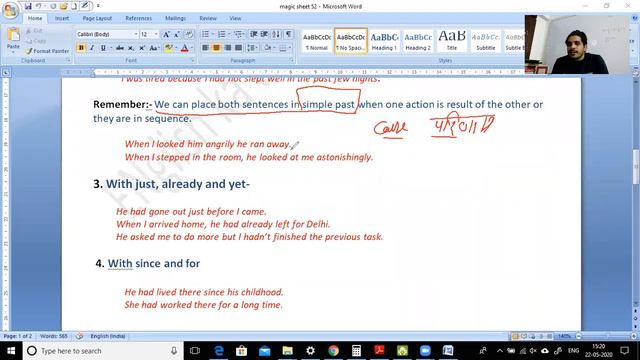640x360 pixels.
Task: Apply text highlight color
Action: point(168,48)
